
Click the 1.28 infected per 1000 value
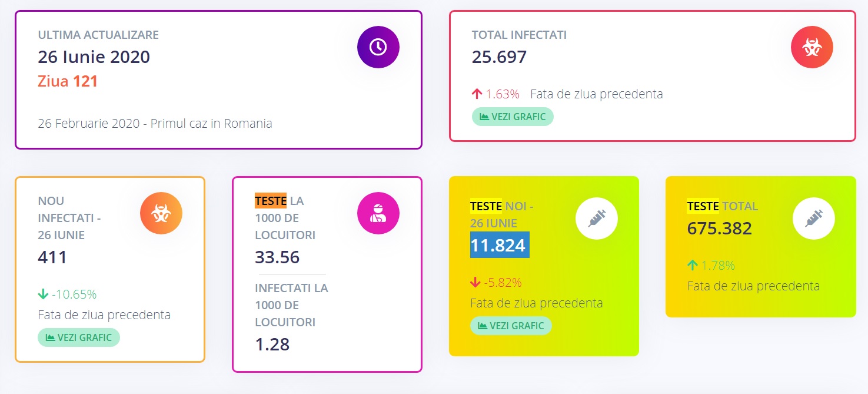coord(272,345)
